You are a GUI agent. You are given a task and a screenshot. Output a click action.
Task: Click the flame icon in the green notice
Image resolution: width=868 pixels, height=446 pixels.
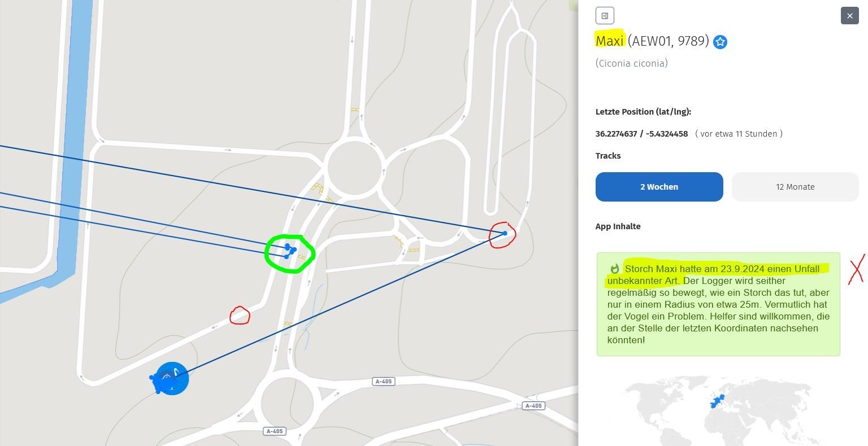pos(614,269)
